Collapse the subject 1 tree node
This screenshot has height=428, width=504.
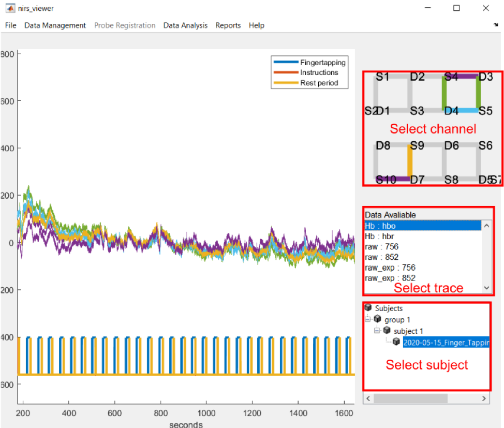(x=377, y=330)
